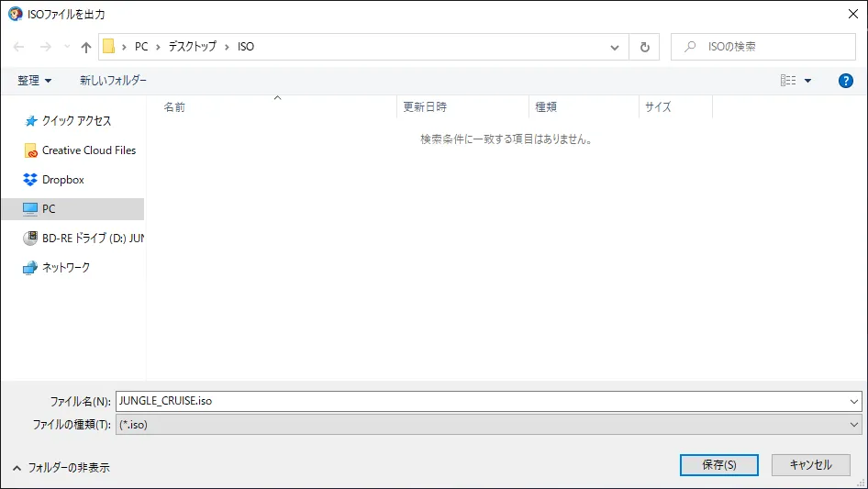
Task: Collapse folders with フォルダーの非表示
Action: (x=61, y=468)
